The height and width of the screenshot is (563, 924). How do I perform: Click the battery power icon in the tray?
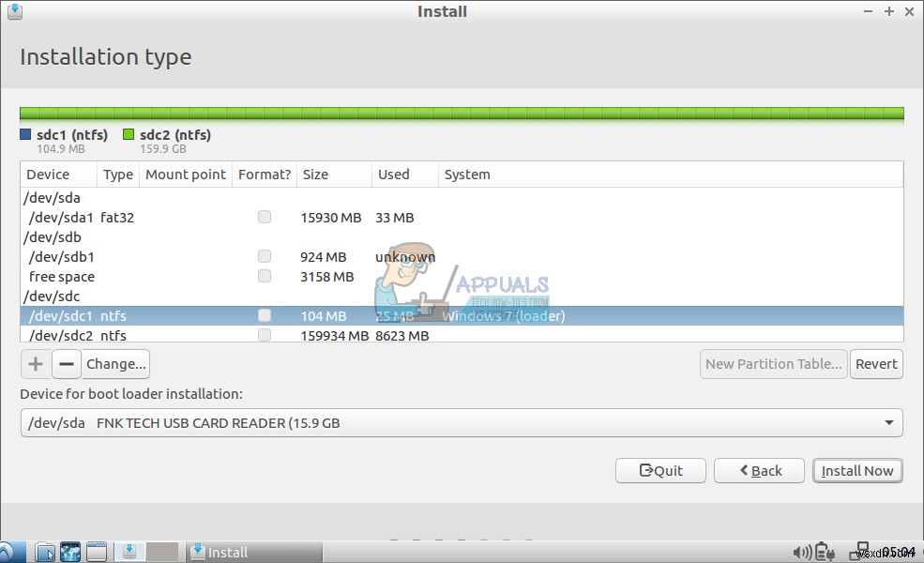pos(825,553)
